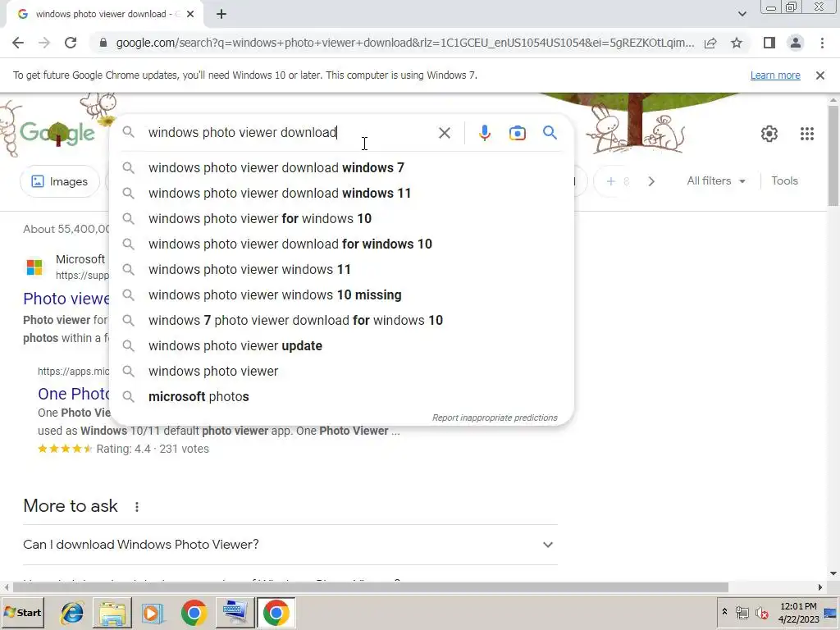
Task: Choose suggestion ending in 'download windows 7'
Action: pyautogui.click(x=341, y=167)
